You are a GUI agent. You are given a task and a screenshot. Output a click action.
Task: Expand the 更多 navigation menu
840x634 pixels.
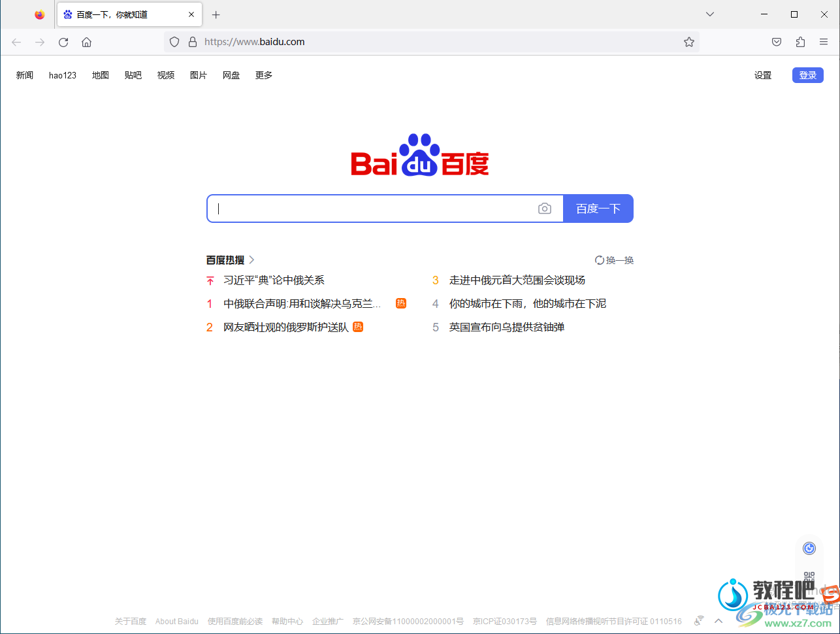click(x=264, y=75)
